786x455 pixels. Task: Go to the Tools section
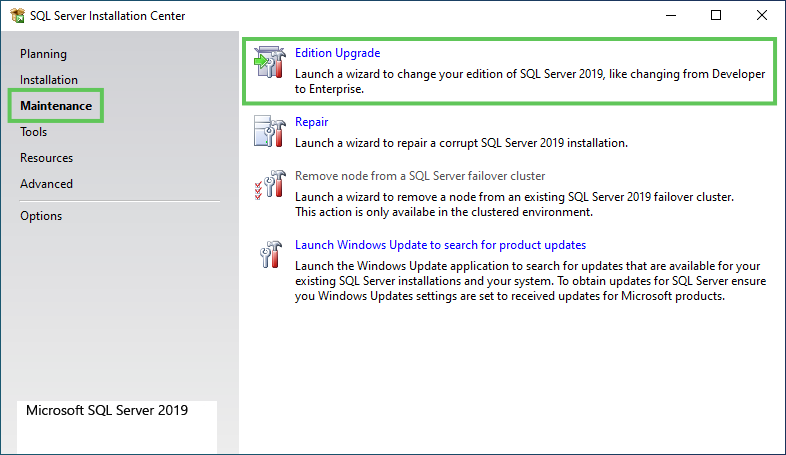point(34,132)
